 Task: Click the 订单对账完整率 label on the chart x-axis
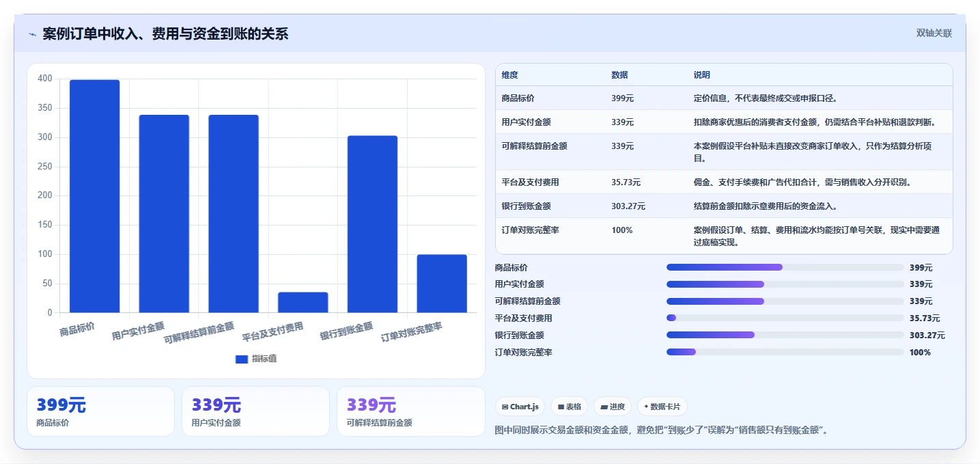click(412, 333)
